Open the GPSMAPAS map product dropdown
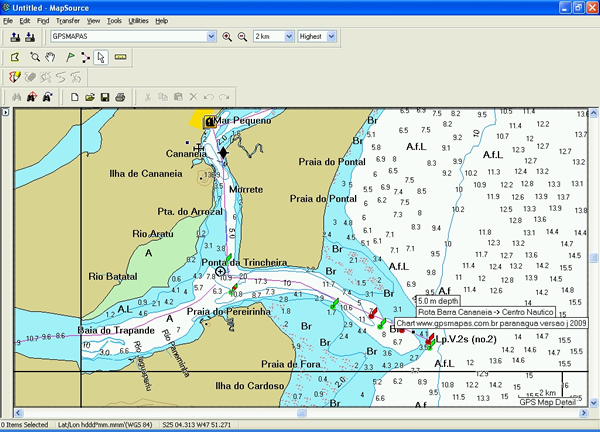The image size is (600, 432). tap(211, 37)
